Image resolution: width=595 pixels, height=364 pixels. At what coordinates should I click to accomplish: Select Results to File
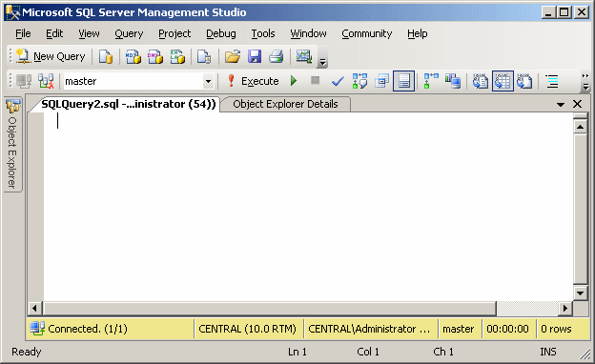click(x=524, y=81)
